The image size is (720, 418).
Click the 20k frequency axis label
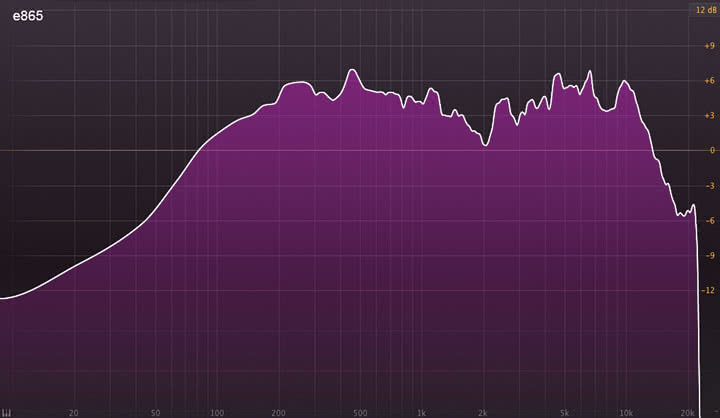[687, 413]
